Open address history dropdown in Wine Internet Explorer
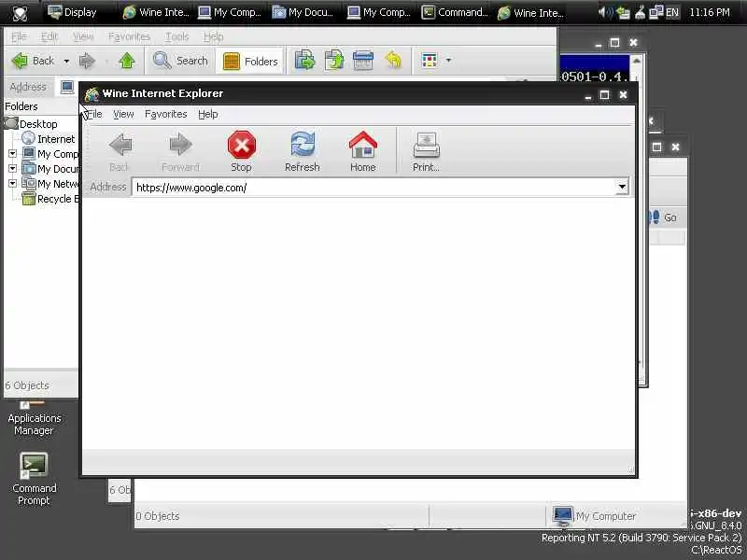Screen dimensions: 747x560 (x=622, y=188)
